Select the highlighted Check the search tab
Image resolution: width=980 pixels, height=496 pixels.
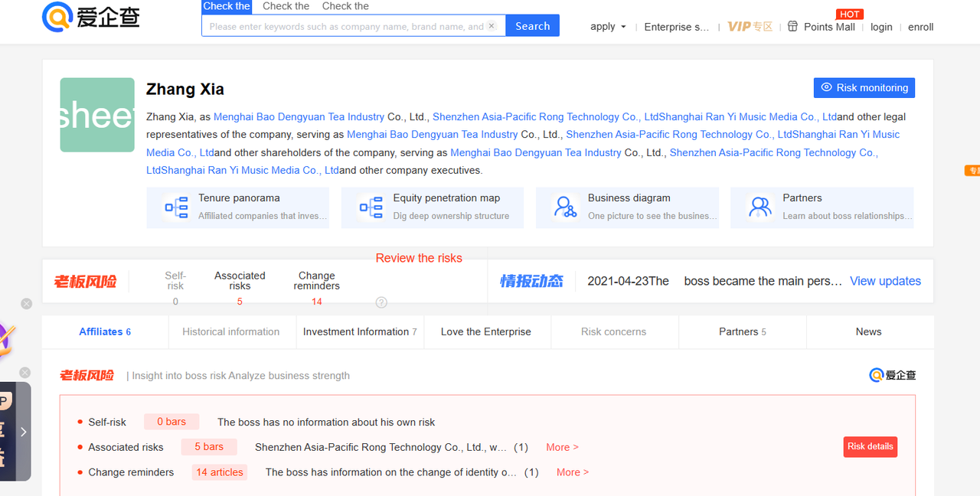point(227,6)
